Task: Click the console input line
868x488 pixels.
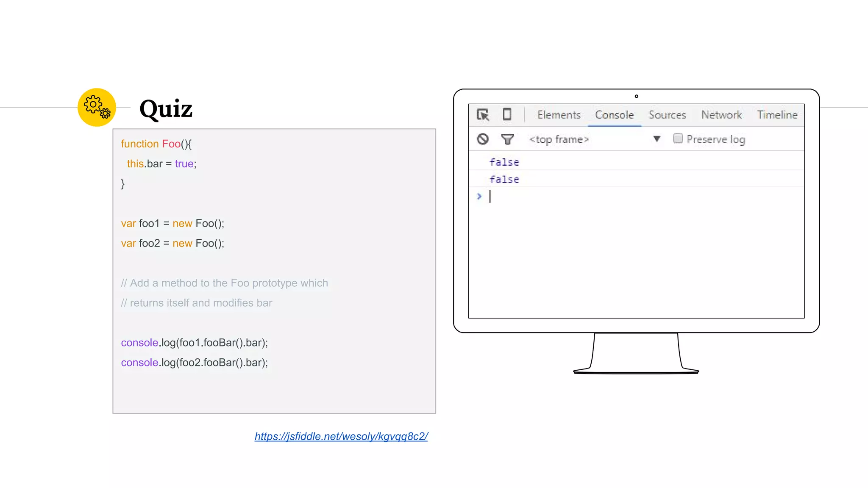Action: coord(636,197)
